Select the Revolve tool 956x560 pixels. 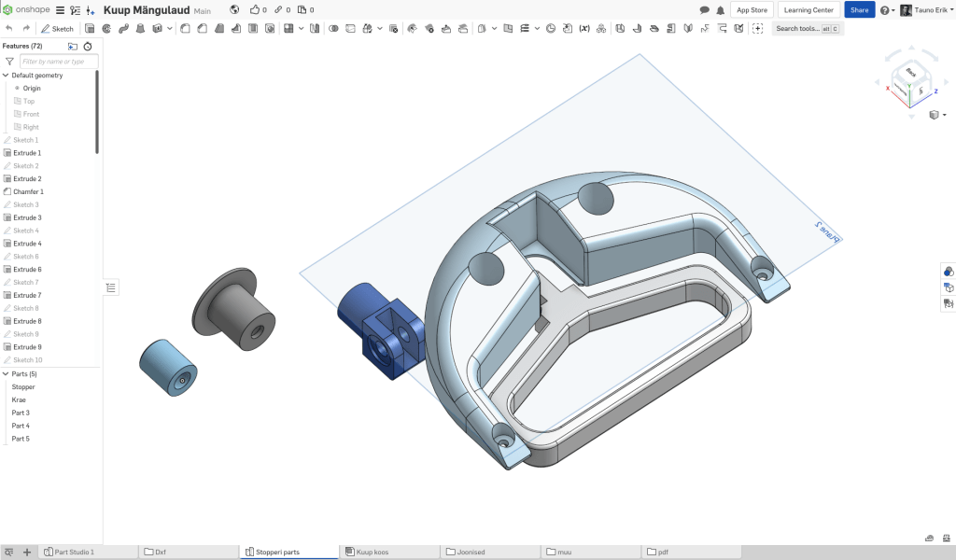click(106, 28)
